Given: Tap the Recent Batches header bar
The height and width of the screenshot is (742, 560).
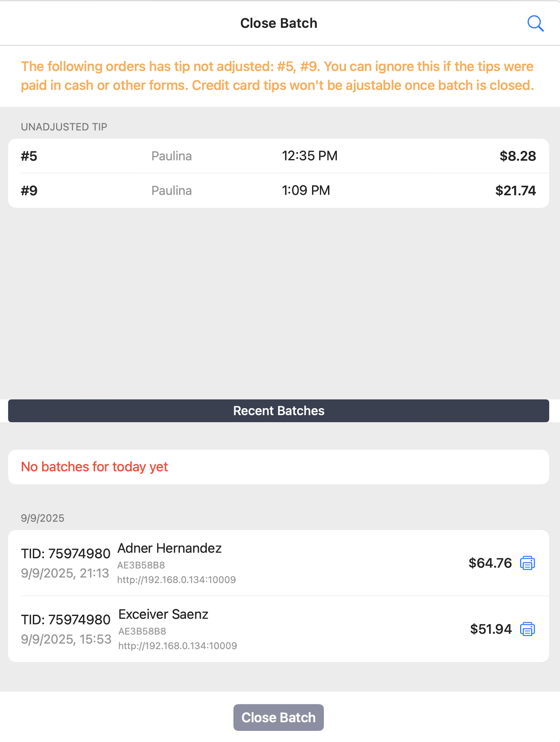Looking at the screenshot, I should pos(278,411).
